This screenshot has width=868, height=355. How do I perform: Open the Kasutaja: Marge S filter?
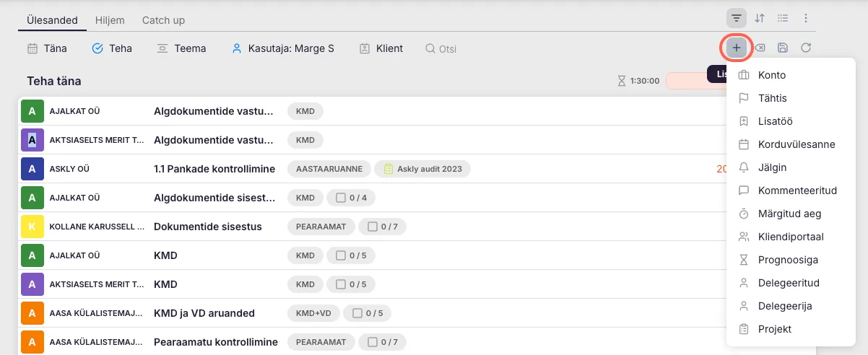[x=283, y=48]
